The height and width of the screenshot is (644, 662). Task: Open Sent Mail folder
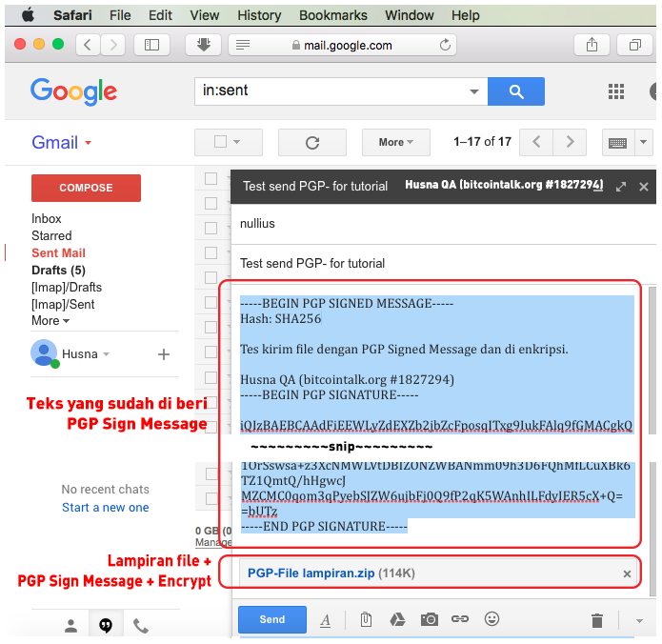pyautogui.click(x=59, y=253)
